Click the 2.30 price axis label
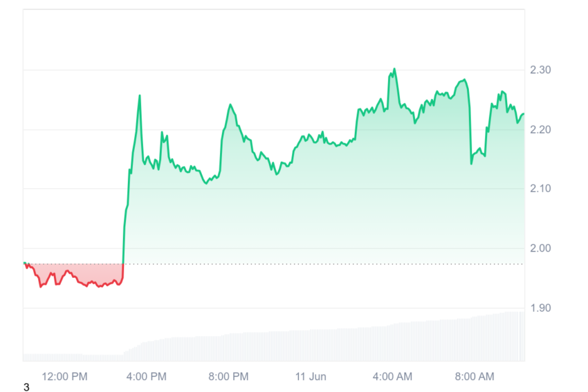 (x=540, y=70)
